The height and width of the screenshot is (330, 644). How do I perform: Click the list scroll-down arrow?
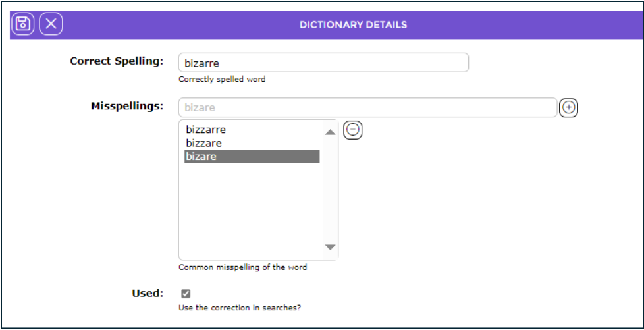tap(330, 248)
